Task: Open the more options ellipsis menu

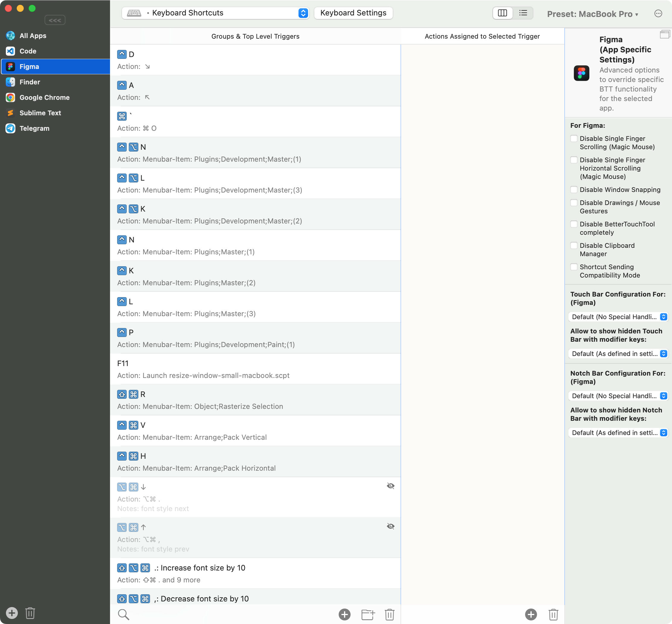Action: click(x=658, y=13)
